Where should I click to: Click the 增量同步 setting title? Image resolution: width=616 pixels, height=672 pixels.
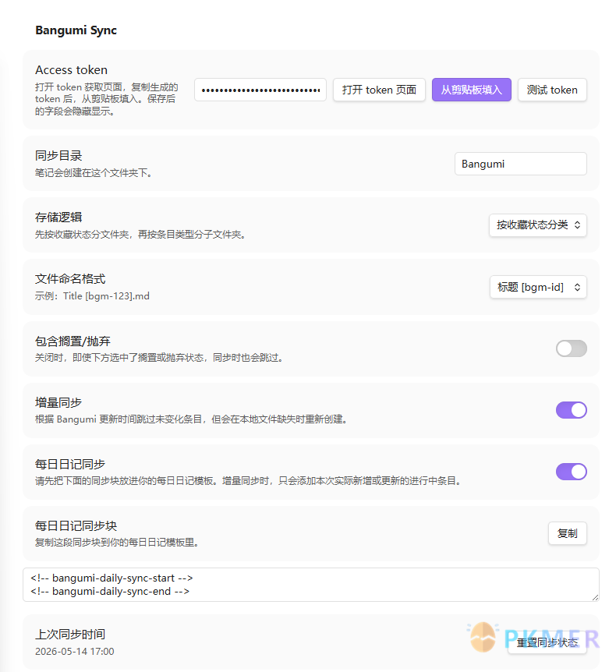[x=58, y=402]
